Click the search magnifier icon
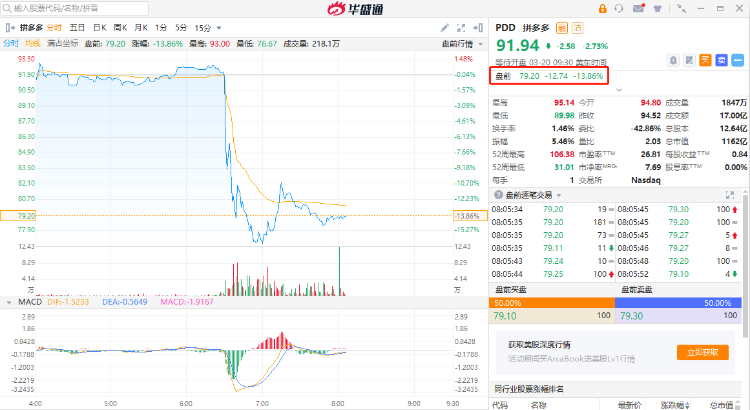750x410 pixels. 7,8
